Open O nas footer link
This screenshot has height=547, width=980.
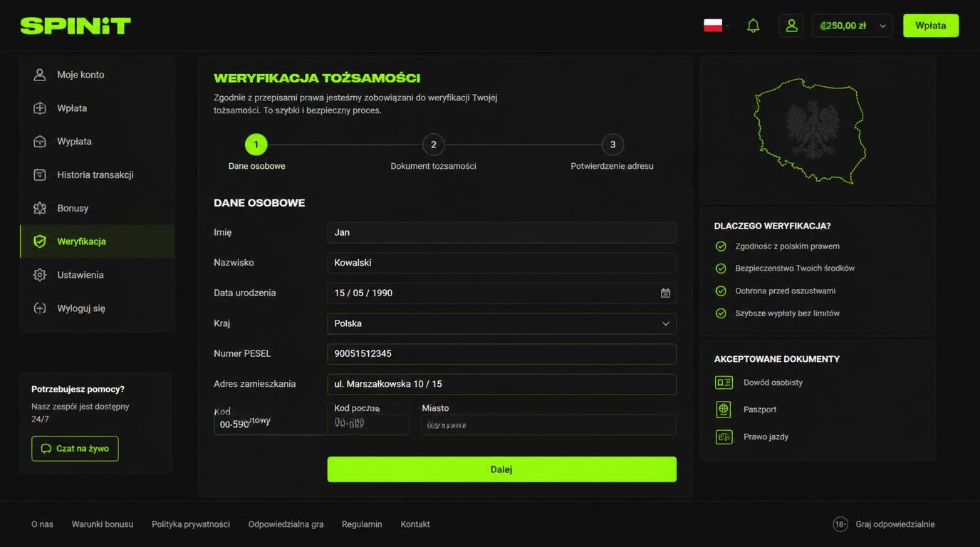tap(42, 524)
